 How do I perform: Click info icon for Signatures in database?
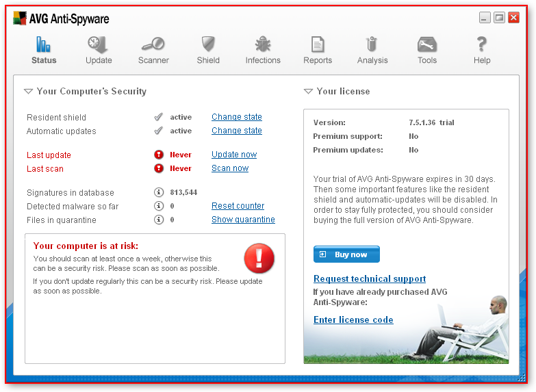[x=159, y=192]
